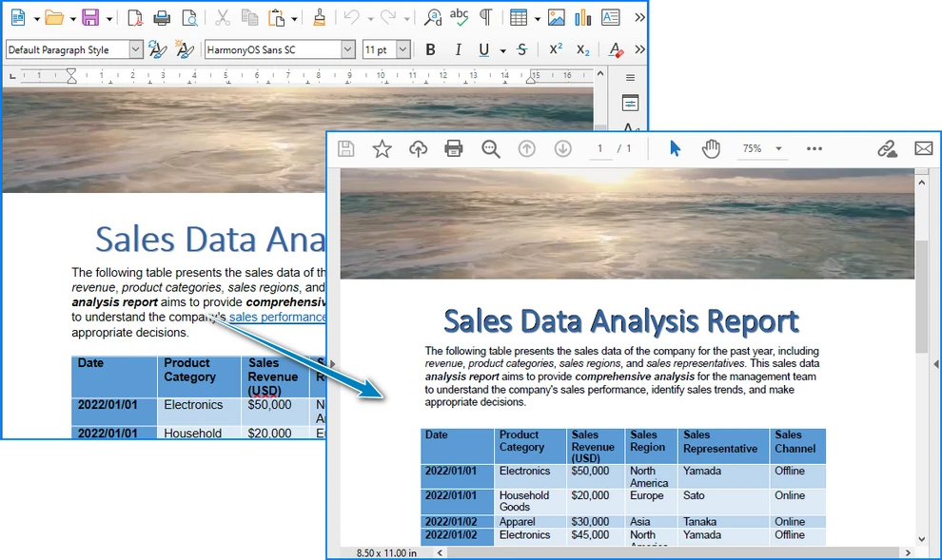Star the PDF as a favorite
The height and width of the screenshot is (560, 942).
[x=382, y=148]
